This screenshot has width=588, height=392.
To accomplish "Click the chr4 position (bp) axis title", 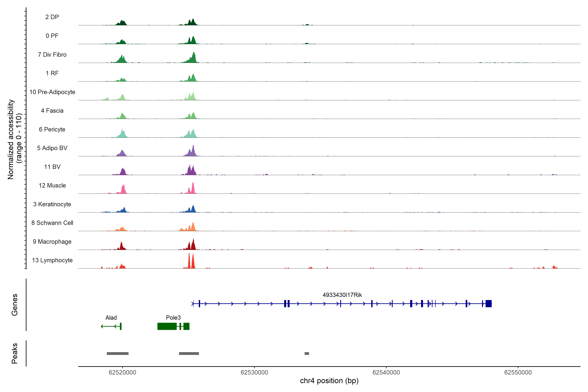I will click(329, 381).
